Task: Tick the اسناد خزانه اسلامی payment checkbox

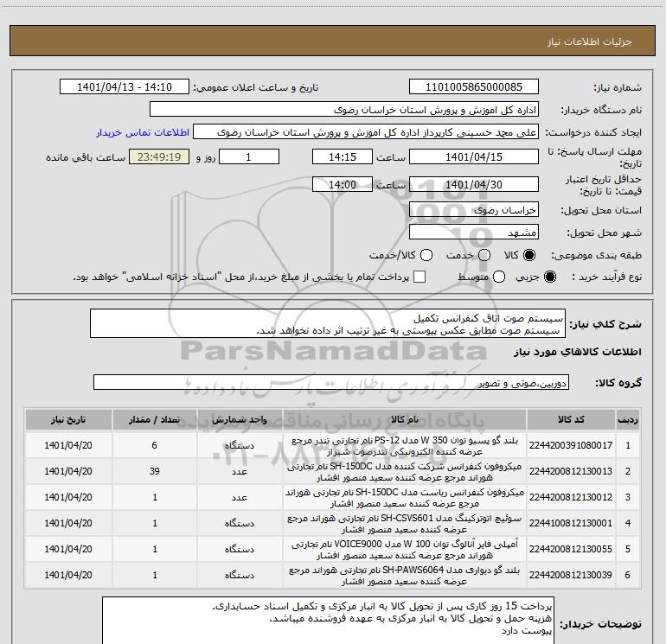Action: pyautogui.click(x=419, y=277)
